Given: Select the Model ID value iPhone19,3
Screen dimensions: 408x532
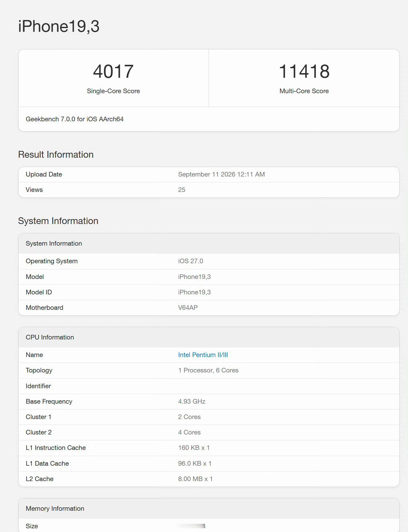Looking at the screenshot, I should (x=194, y=292).
